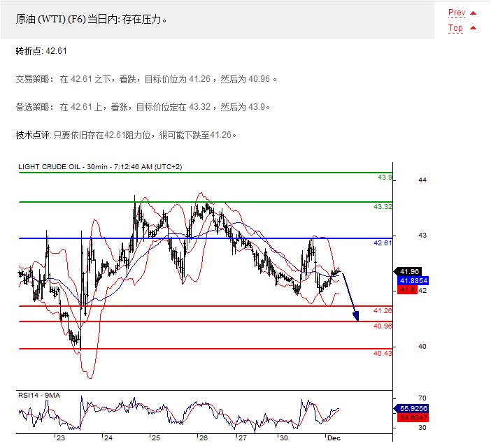Select the 23 date label on the time axis
This screenshot has width=491, height=448.
pos(61,438)
